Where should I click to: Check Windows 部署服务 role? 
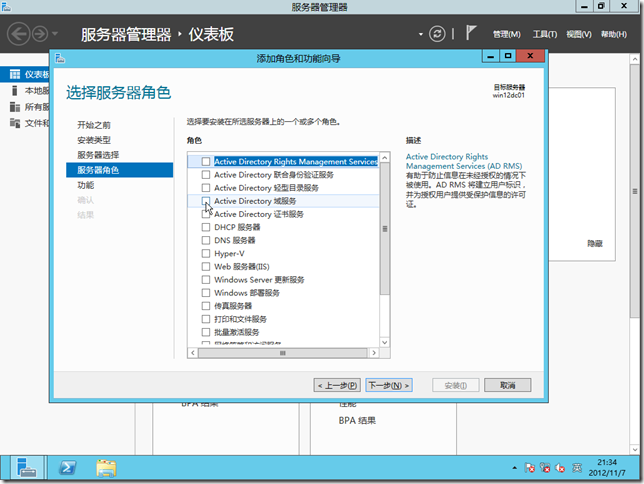[x=206, y=293]
